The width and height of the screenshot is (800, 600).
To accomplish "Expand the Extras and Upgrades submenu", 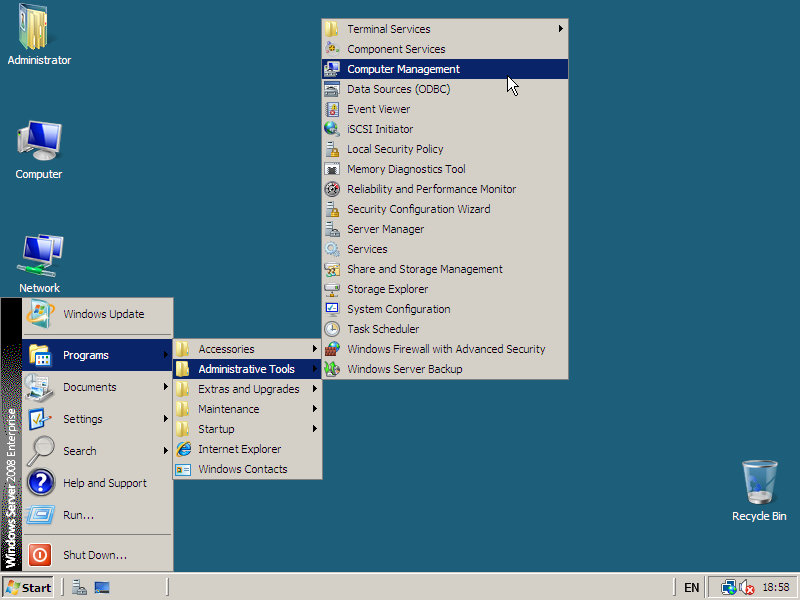I will [246, 389].
